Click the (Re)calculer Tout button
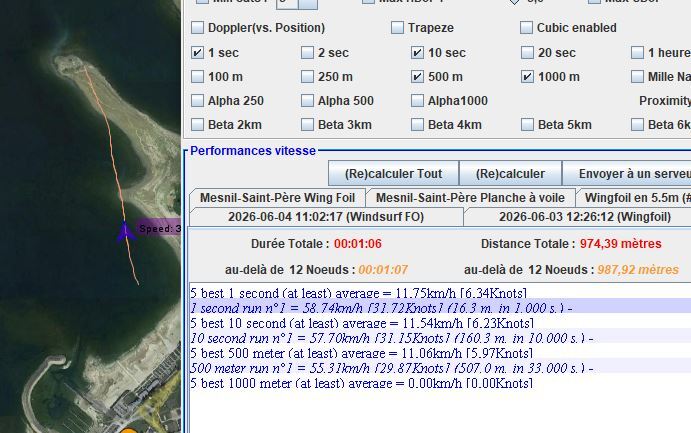This screenshot has width=691, height=433. 394,174
